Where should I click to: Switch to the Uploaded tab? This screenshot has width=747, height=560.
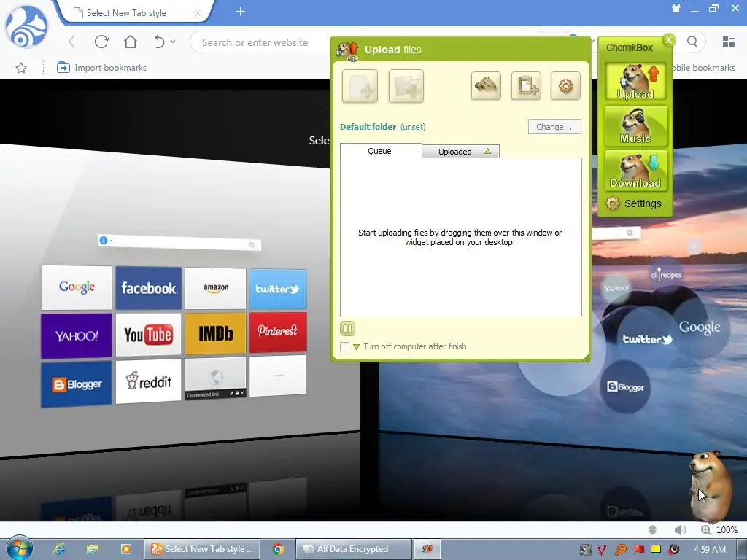tap(455, 152)
